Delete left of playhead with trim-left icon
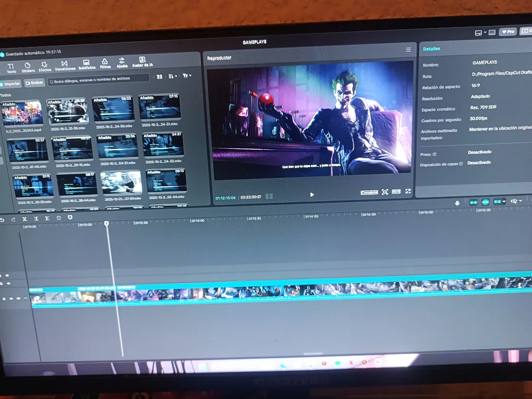The image size is (532, 399). point(36,219)
